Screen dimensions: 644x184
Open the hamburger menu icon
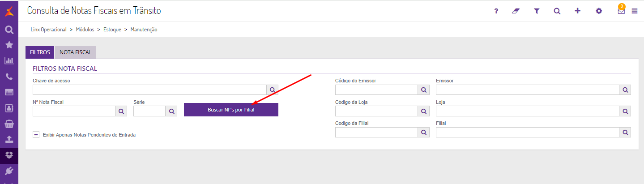coord(634,11)
